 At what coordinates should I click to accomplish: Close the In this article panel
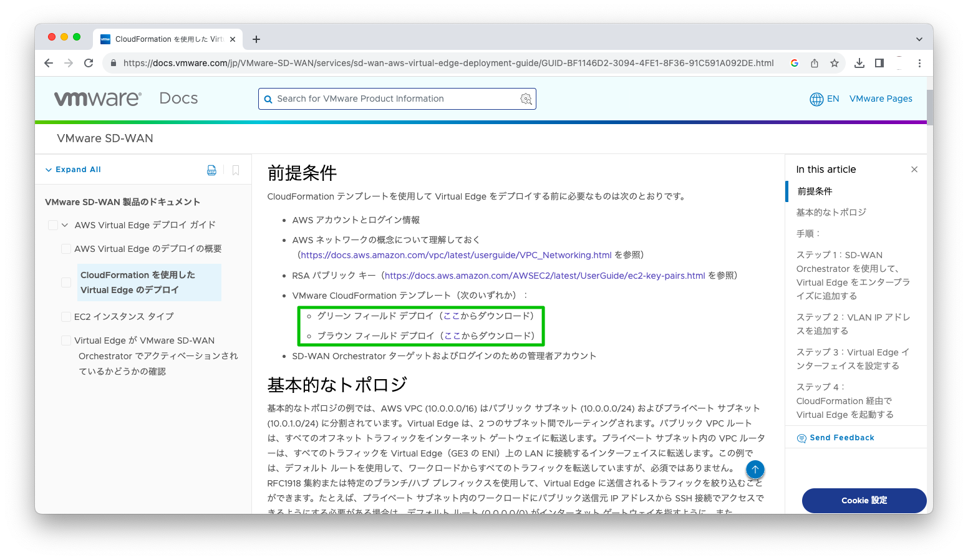pyautogui.click(x=914, y=170)
